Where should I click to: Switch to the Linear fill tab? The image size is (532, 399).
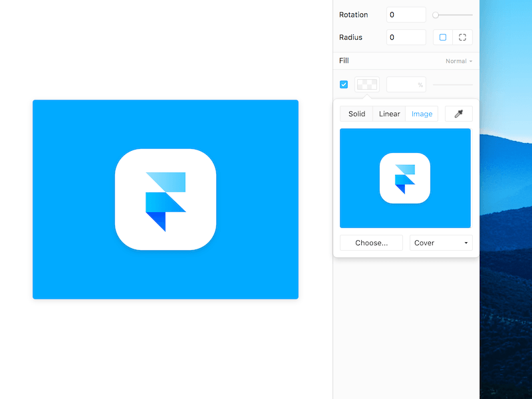tap(389, 114)
